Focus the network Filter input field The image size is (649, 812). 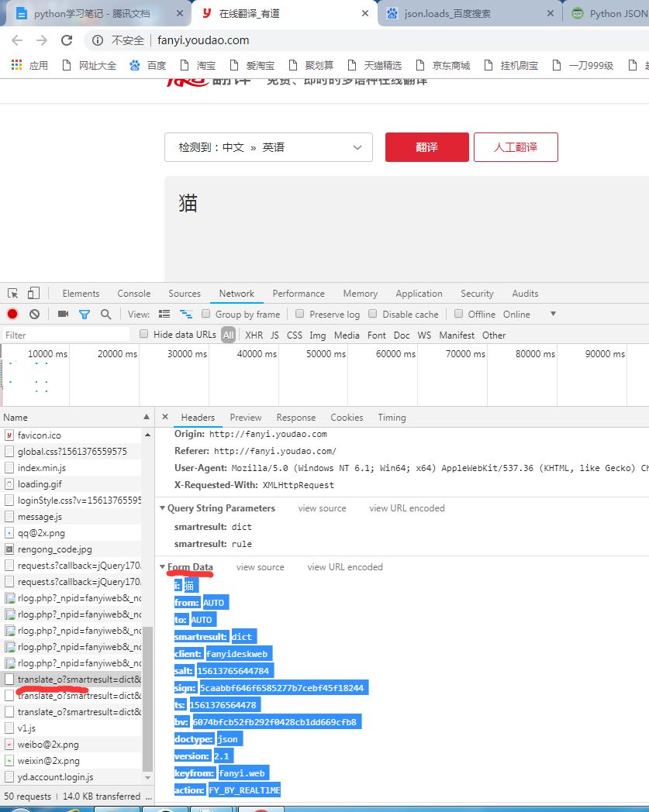(x=67, y=335)
